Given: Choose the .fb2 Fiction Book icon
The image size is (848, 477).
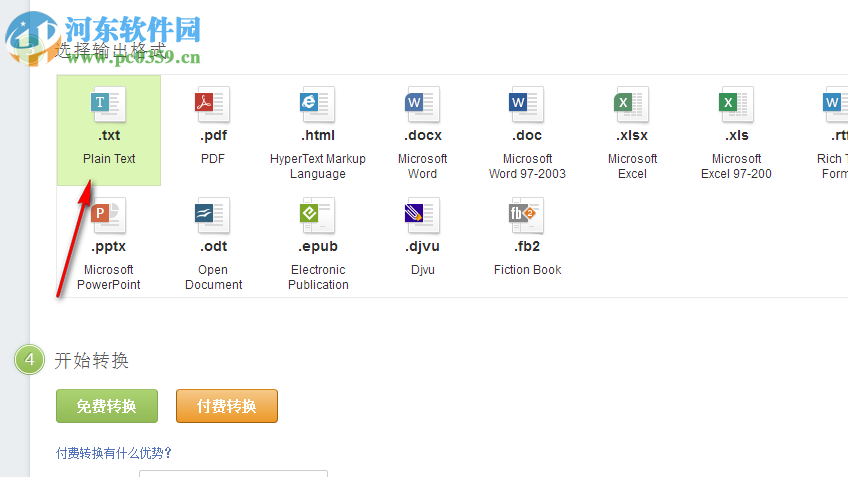Looking at the screenshot, I should click(527, 215).
